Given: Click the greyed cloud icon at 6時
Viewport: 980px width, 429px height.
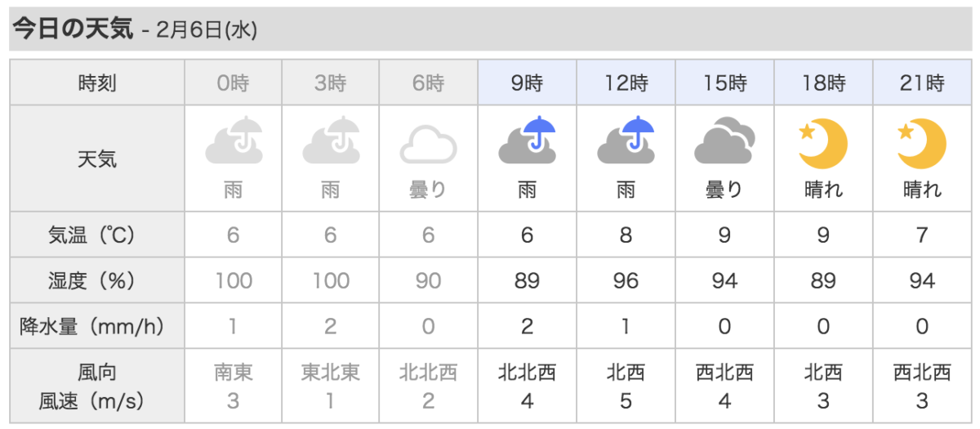Looking at the screenshot, I should pos(429,144).
